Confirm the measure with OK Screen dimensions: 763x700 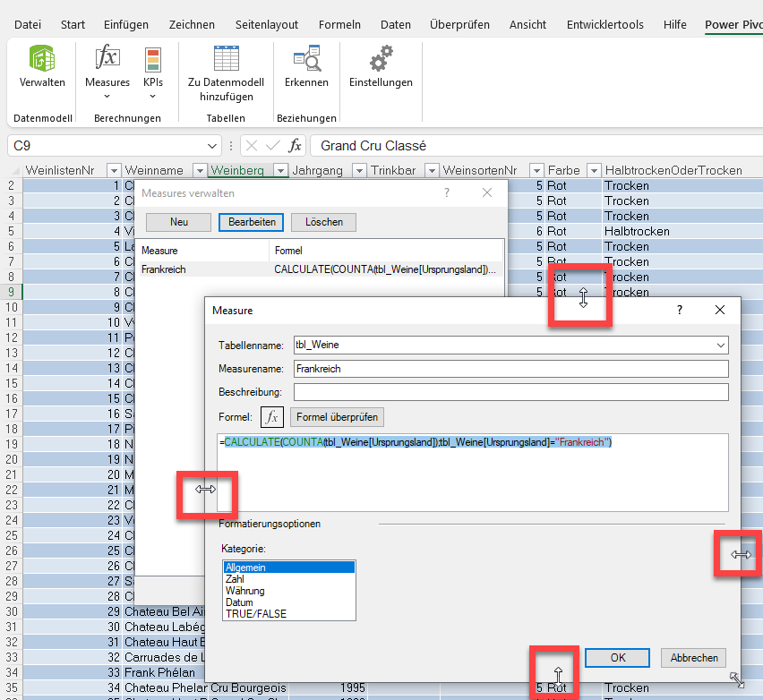point(617,657)
